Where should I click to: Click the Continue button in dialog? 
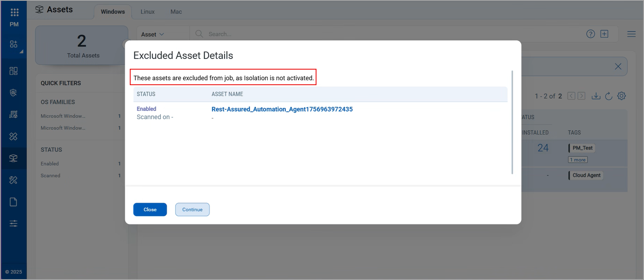pos(192,210)
